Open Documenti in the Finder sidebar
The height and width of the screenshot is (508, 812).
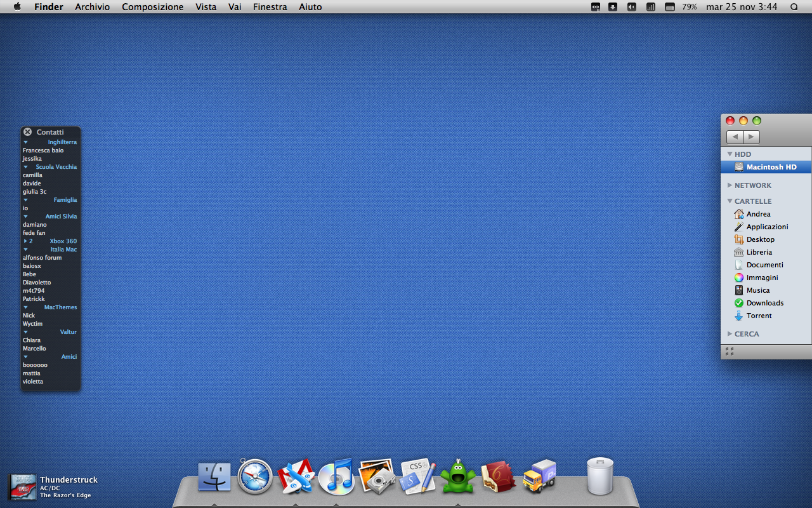766,265
